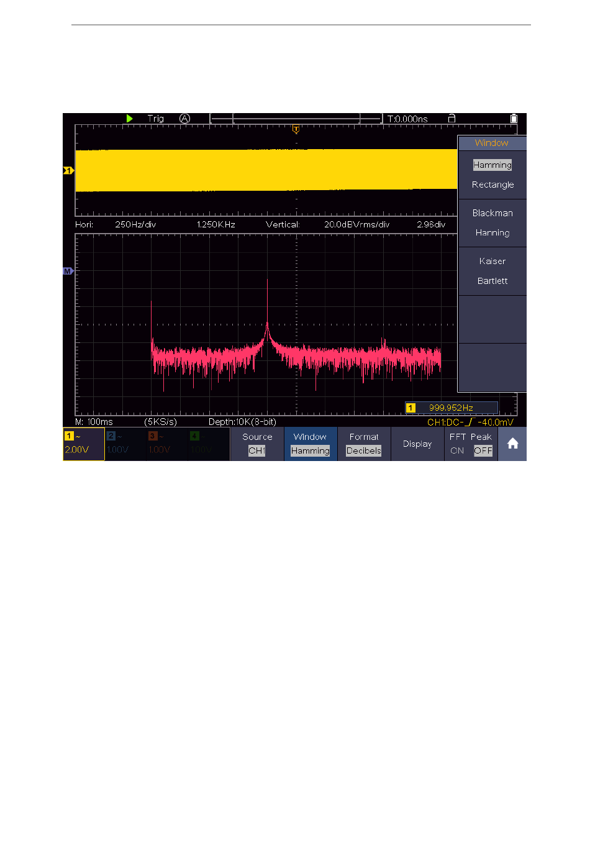
Task: Click the CH1:DC trigger level readout
Action: (471, 423)
